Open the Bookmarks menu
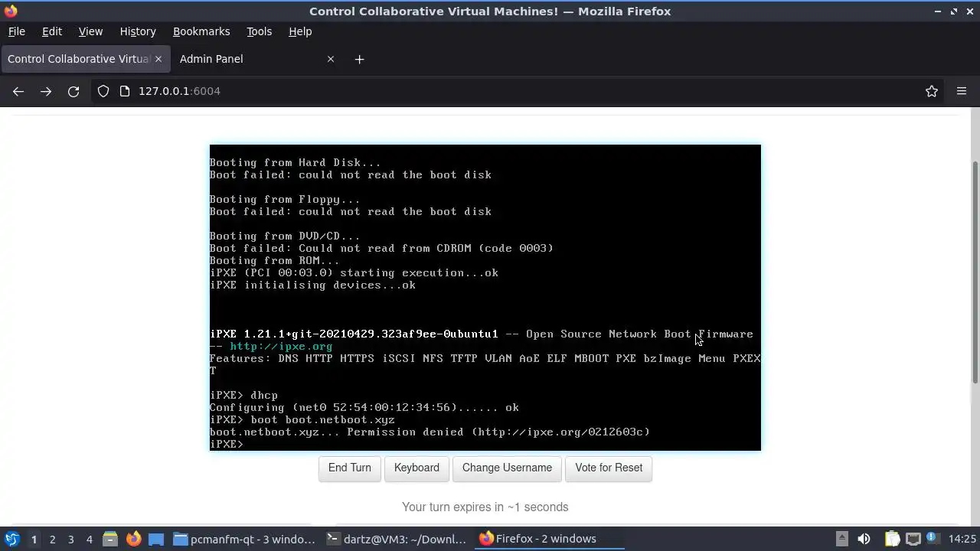The height and width of the screenshot is (551, 980). [x=201, y=31]
